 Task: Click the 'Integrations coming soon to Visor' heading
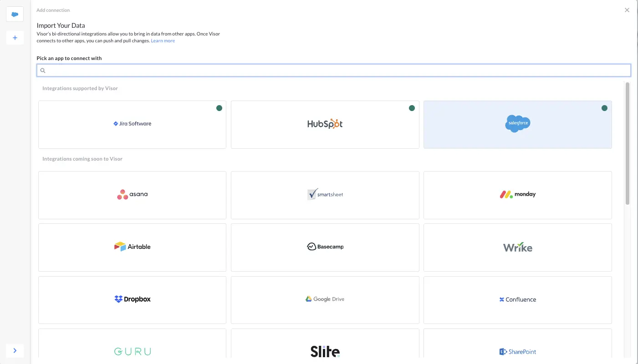(82, 159)
